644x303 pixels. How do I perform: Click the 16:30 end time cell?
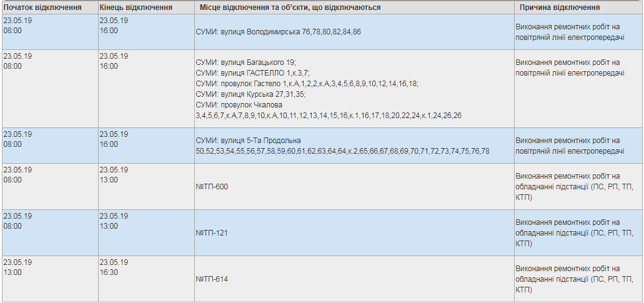pyautogui.click(x=109, y=272)
